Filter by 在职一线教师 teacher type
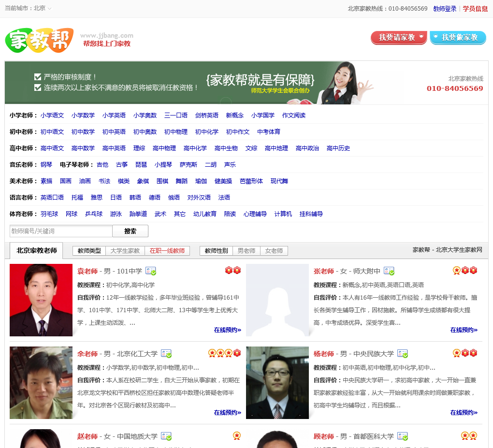 [x=167, y=250]
